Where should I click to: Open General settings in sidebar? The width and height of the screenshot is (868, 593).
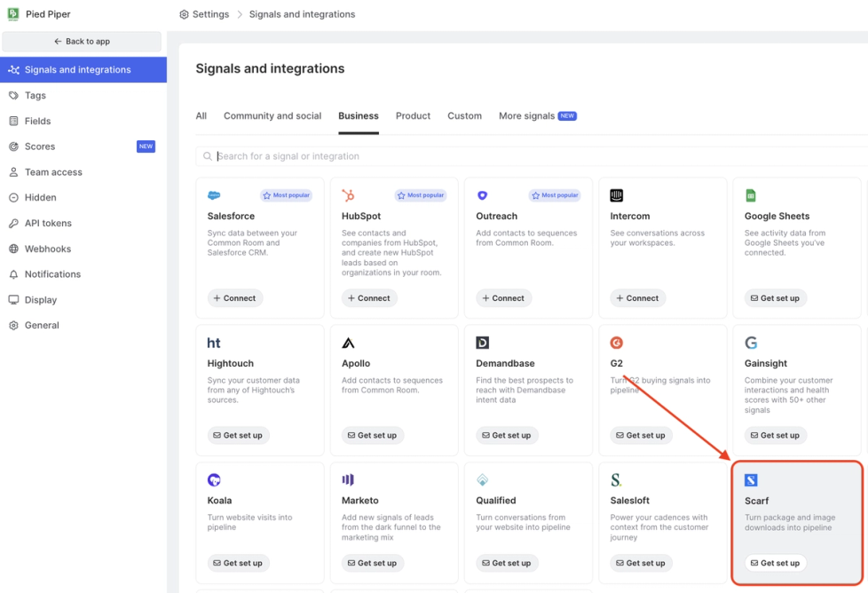click(83, 325)
